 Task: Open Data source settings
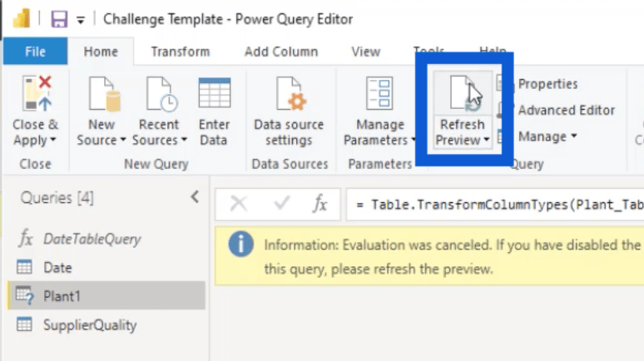[289, 111]
